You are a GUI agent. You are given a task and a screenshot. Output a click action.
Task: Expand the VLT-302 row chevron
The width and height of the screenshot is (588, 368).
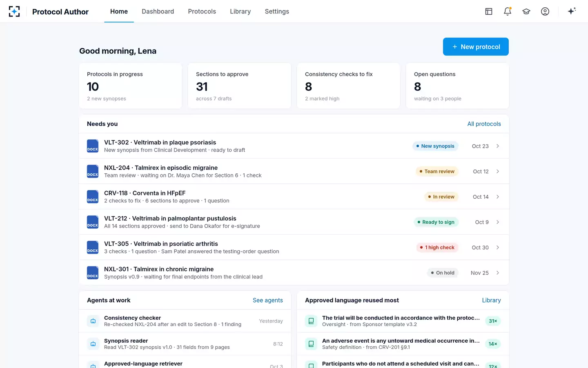point(498,146)
